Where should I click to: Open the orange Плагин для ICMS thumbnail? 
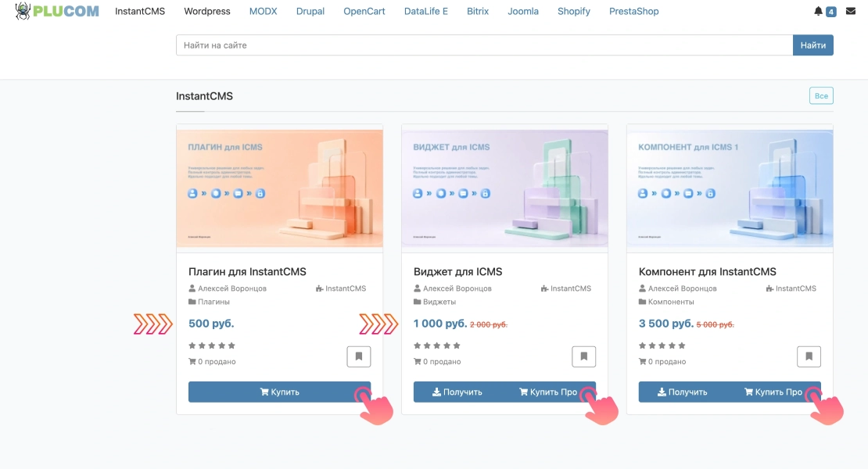[x=279, y=188]
